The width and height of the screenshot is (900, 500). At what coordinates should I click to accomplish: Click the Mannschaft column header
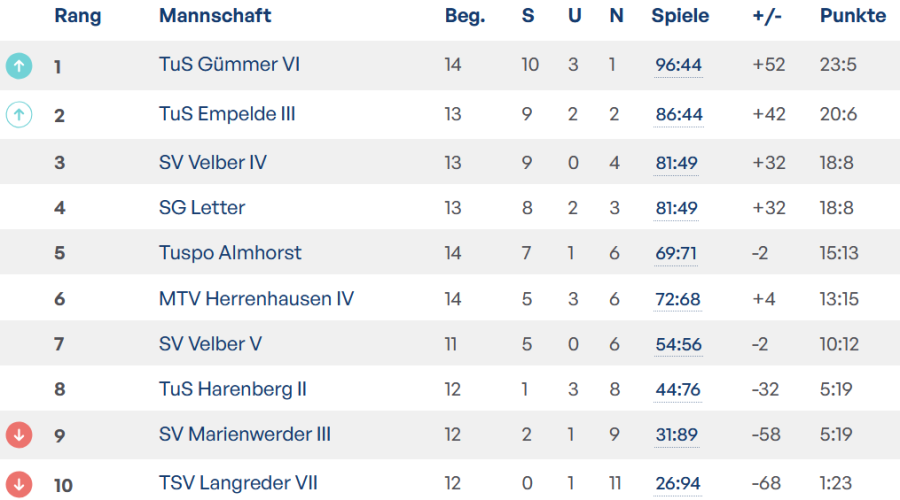tap(215, 16)
